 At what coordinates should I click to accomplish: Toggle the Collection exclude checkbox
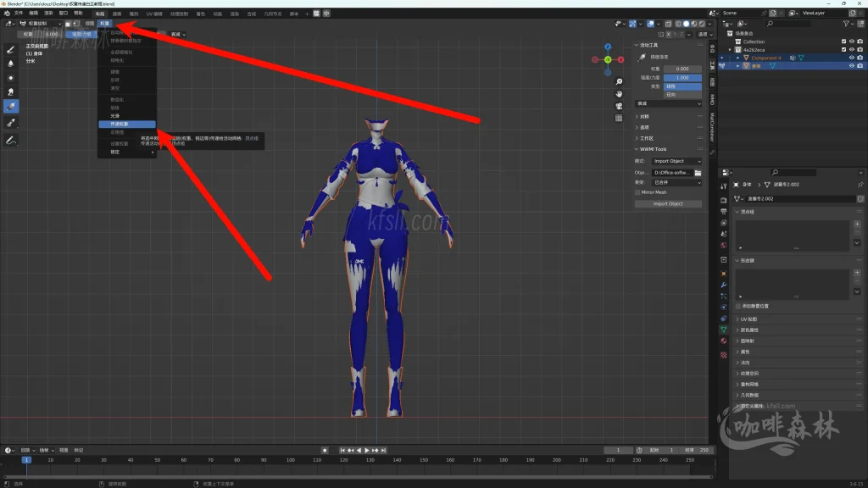843,42
